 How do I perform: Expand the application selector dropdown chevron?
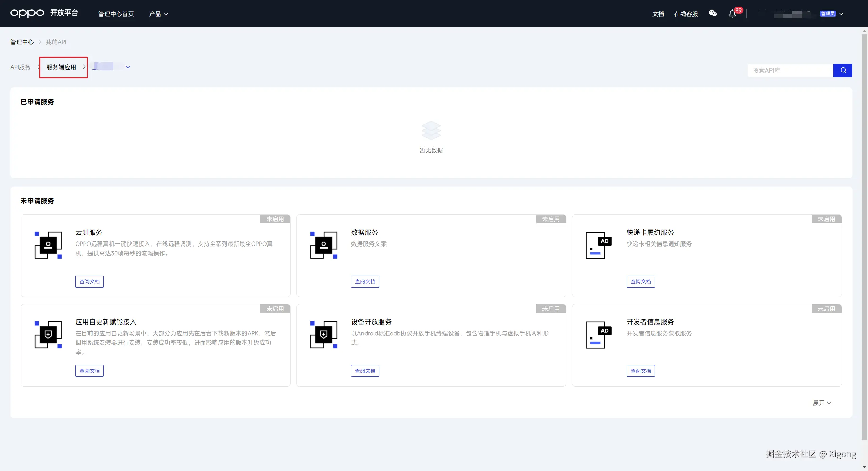(x=128, y=67)
